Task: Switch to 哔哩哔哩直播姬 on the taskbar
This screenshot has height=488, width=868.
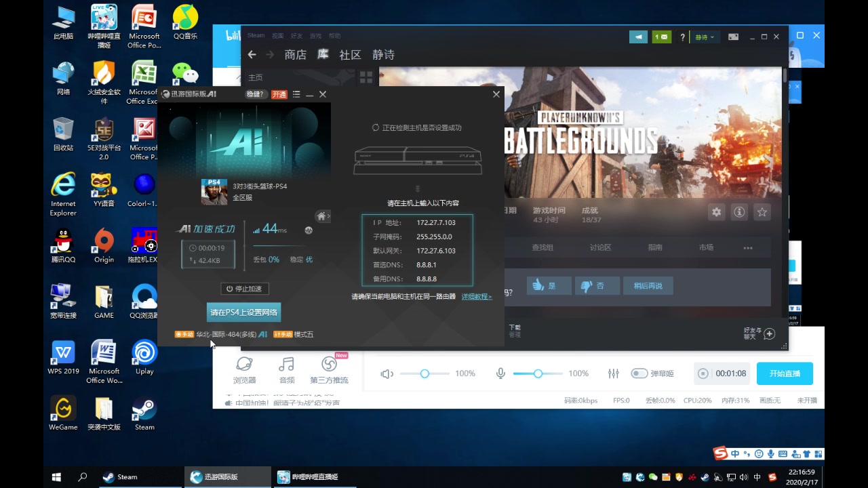Action: pyautogui.click(x=315, y=476)
